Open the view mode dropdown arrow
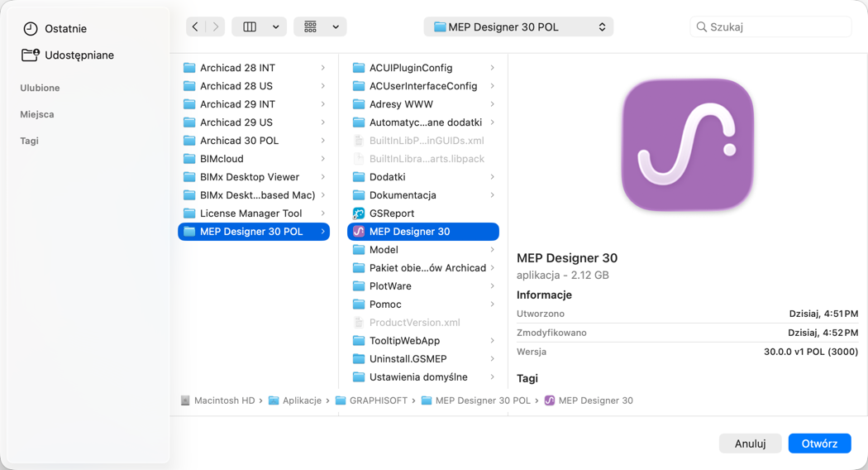 point(275,26)
